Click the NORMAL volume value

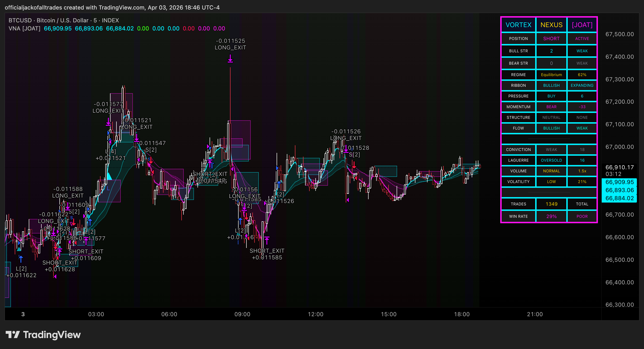tap(551, 171)
